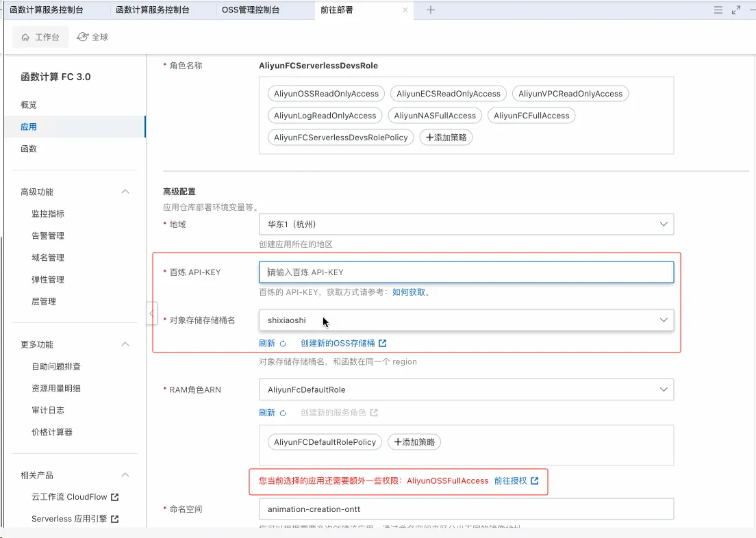Click the 如何获取 link

pos(409,292)
